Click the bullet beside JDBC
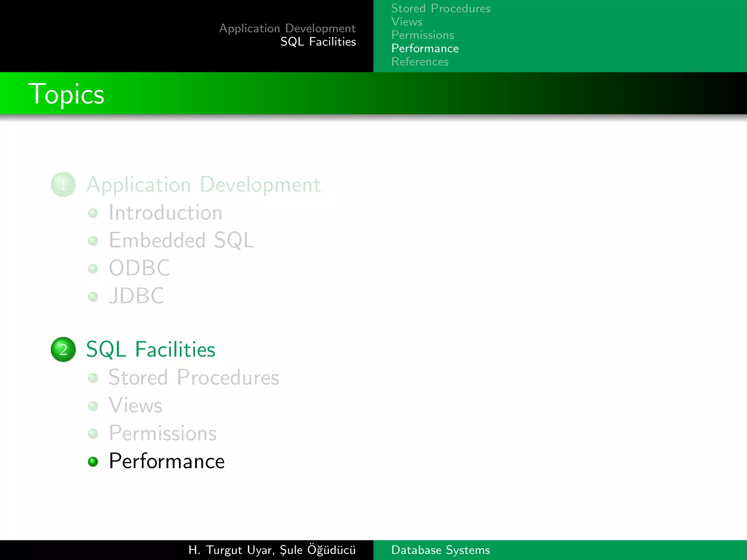 click(93, 296)
